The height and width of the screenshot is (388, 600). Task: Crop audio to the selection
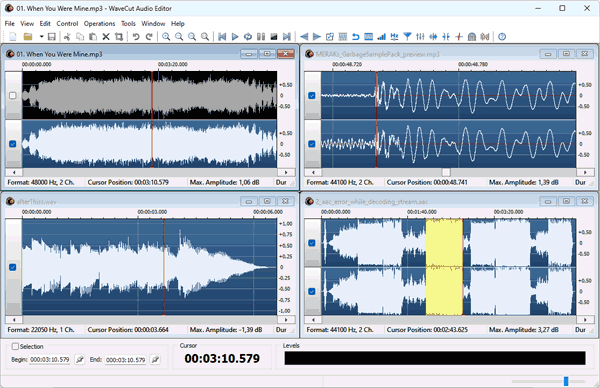(119, 37)
